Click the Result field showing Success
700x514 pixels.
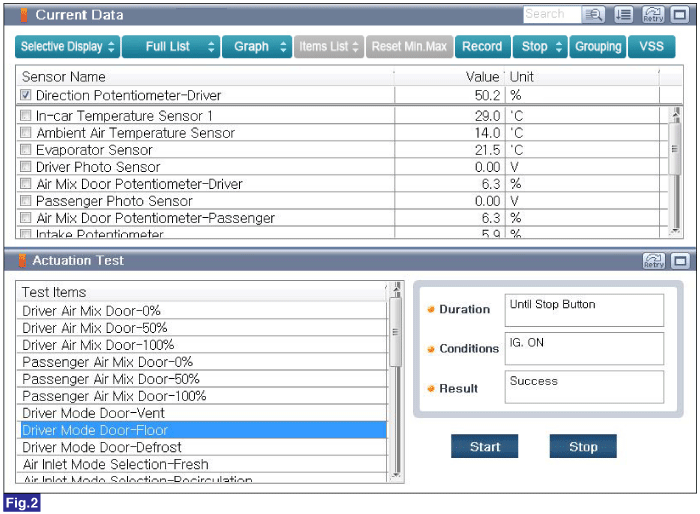(584, 387)
